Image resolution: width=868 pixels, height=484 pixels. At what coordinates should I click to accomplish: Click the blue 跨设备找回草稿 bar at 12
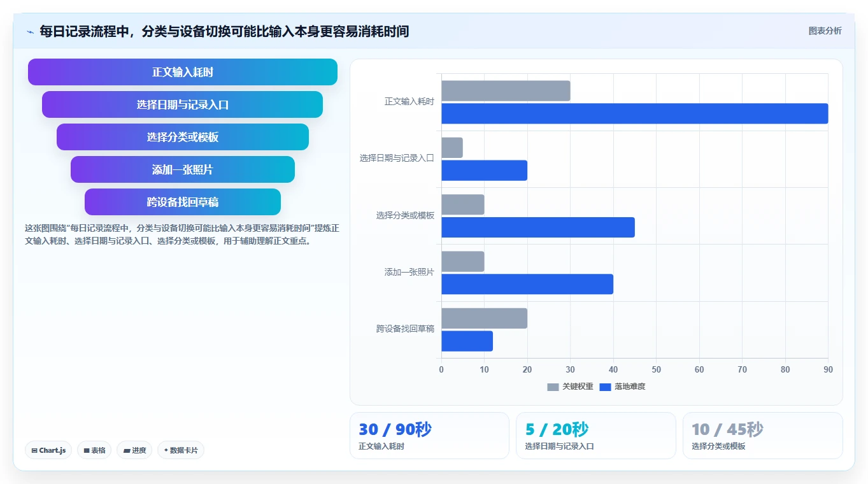[467, 341]
